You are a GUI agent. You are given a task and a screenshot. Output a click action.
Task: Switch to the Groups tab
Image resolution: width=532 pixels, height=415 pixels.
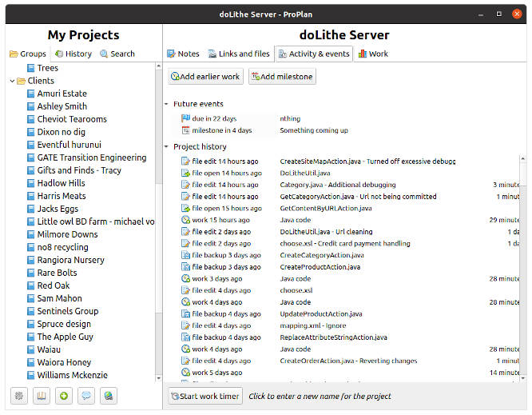point(28,54)
